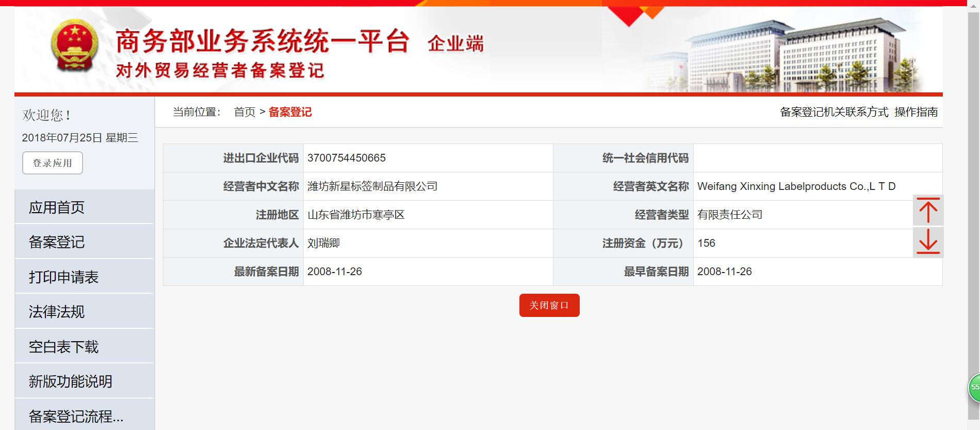Click the 商务部业务系统统一平台 title
980x430 pixels.
pyautogui.click(x=263, y=41)
